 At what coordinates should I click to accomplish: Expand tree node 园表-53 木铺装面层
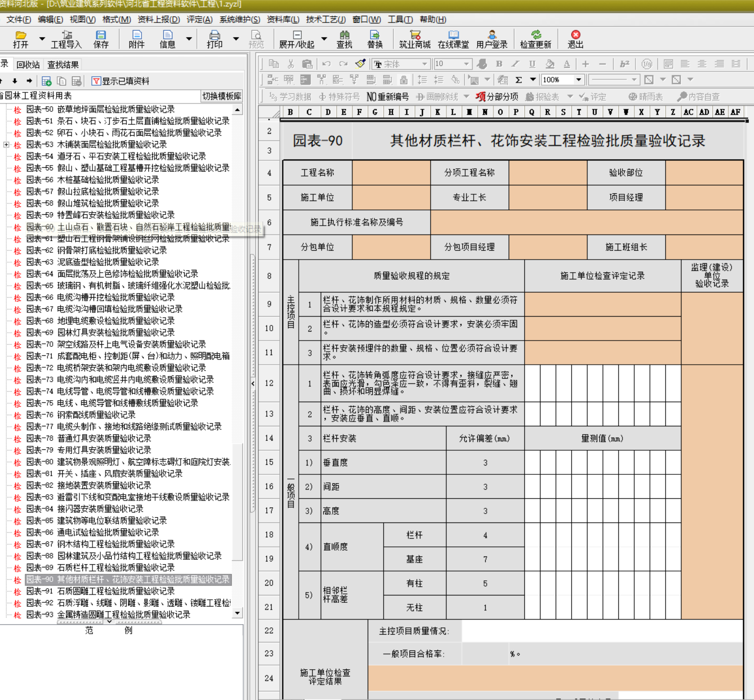(x=6, y=145)
